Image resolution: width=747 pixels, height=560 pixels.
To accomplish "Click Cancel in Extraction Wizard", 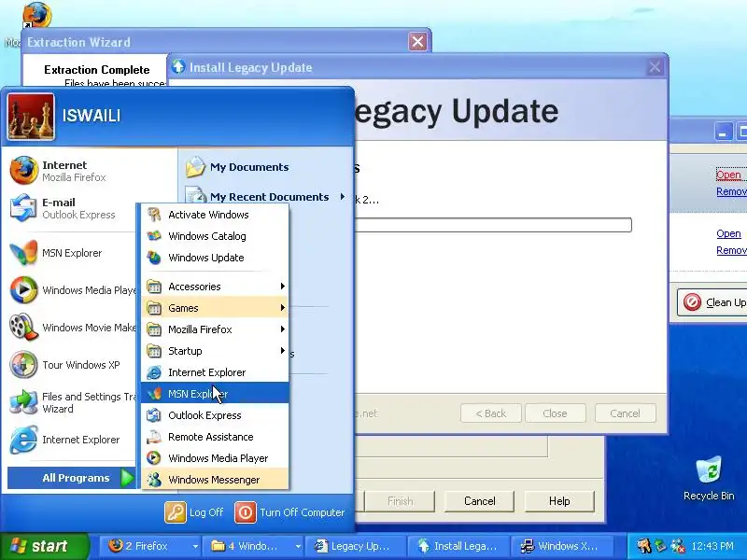I will (x=479, y=501).
